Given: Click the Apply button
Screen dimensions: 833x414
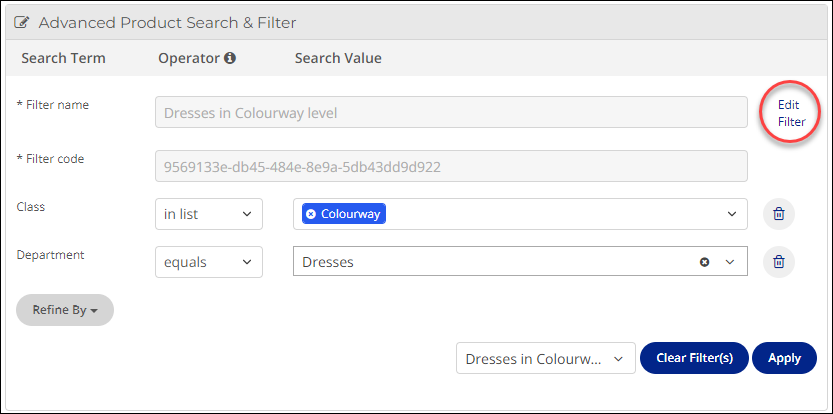Looking at the screenshot, I should coord(784,358).
